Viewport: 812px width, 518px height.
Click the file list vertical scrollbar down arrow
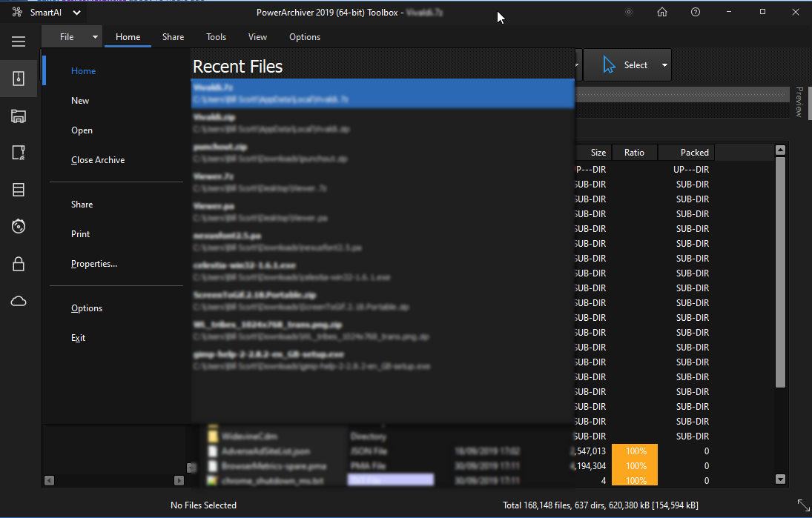pyautogui.click(x=780, y=479)
